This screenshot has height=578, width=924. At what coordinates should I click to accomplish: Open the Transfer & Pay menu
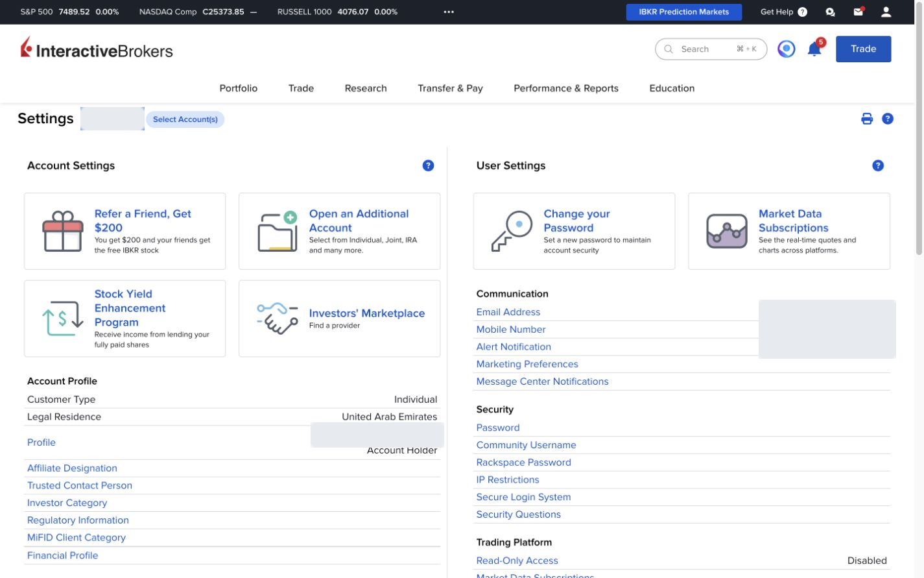tap(450, 88)
